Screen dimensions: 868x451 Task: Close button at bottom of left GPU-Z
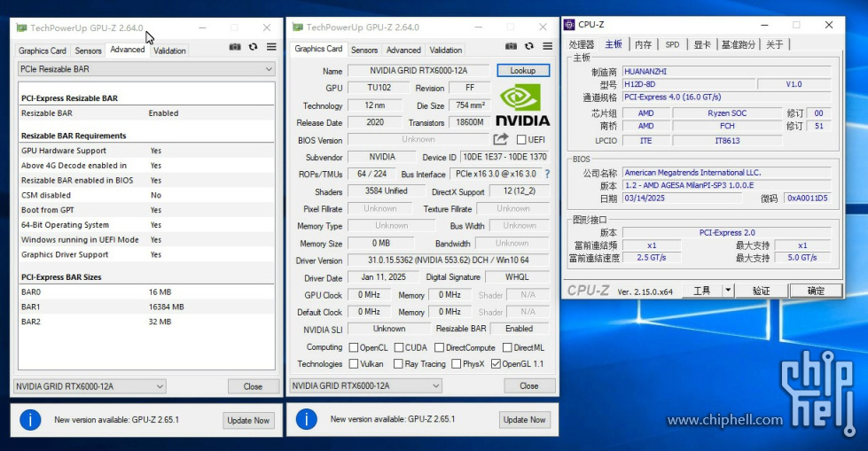pyautogui.click(x=253, y=386)
